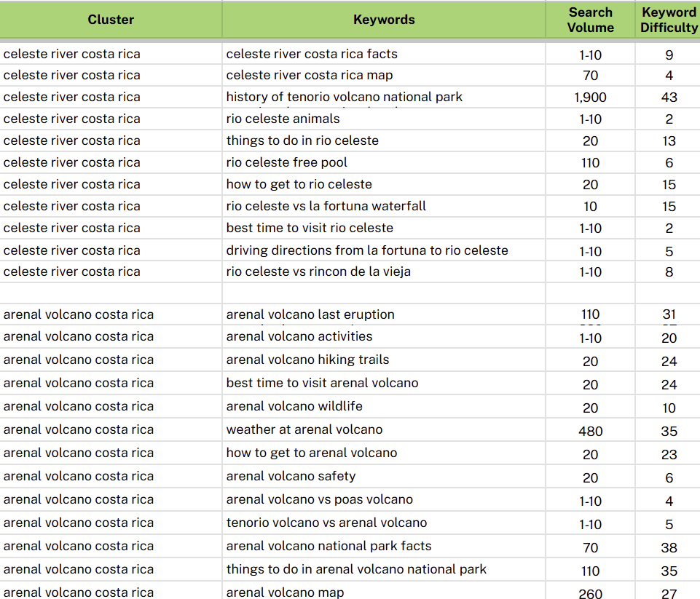Select difficulty 31 for arenal last eruption
The height and width of the screenshot is (599, 700).
point(668,314)
